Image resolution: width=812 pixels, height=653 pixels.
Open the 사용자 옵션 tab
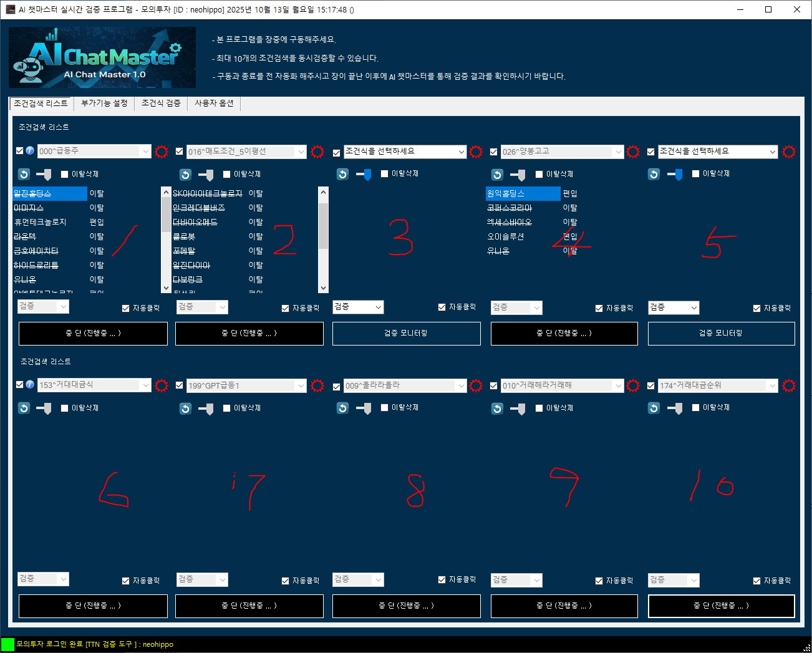tap(214, 104)
